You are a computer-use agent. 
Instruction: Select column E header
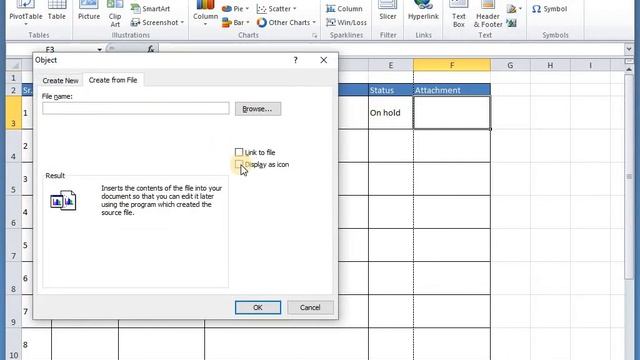(x=391, y=65)
